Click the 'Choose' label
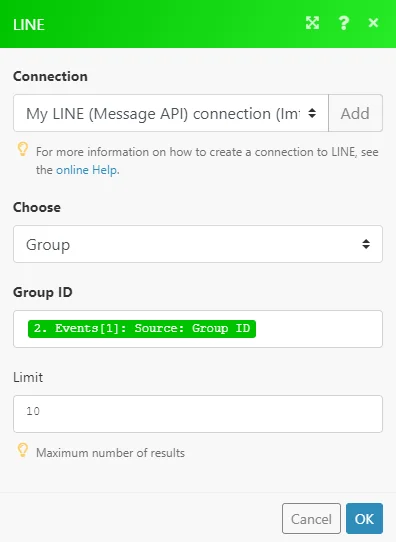 click(37, 207)
